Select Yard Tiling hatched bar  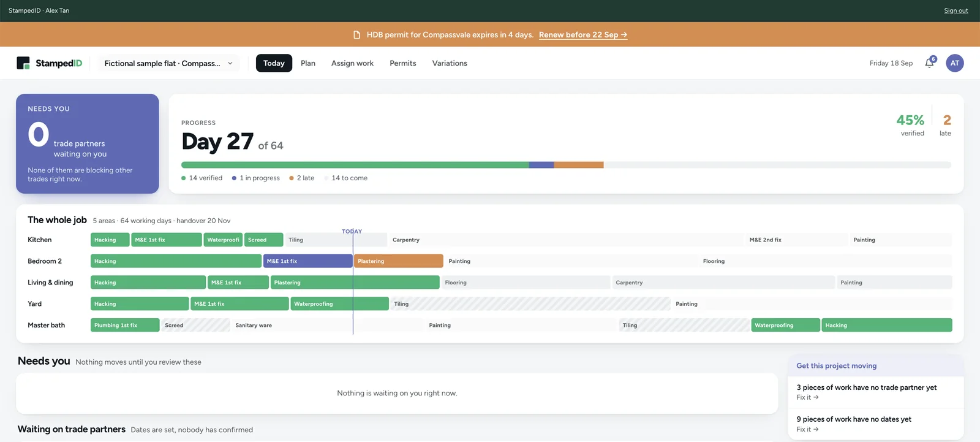pyautogui.click(x=530, y=304)
